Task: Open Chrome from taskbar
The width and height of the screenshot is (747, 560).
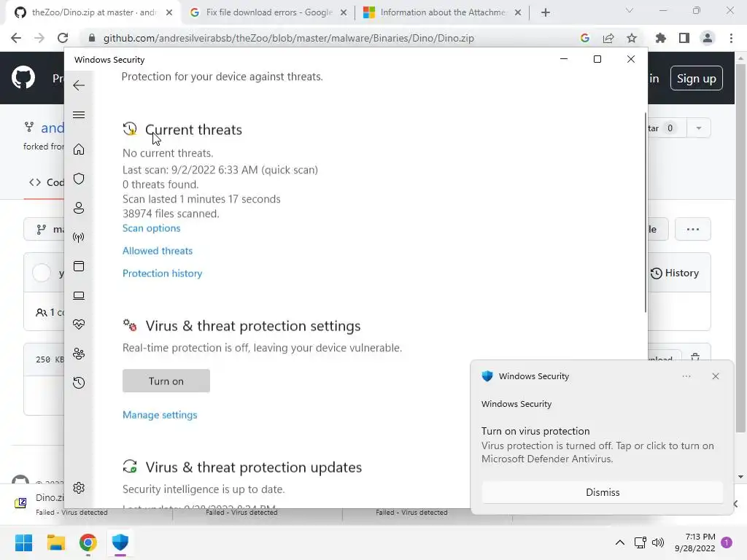Action: coord(88,542)
